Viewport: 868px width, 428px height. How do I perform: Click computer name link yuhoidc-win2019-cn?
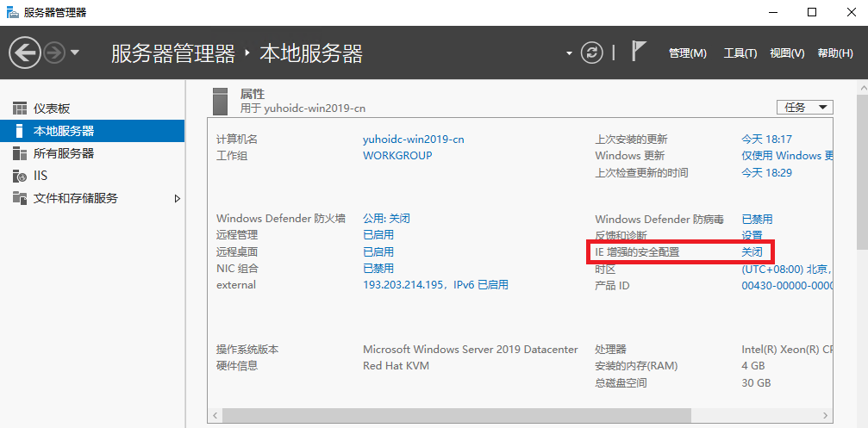(x=413, y=140)
